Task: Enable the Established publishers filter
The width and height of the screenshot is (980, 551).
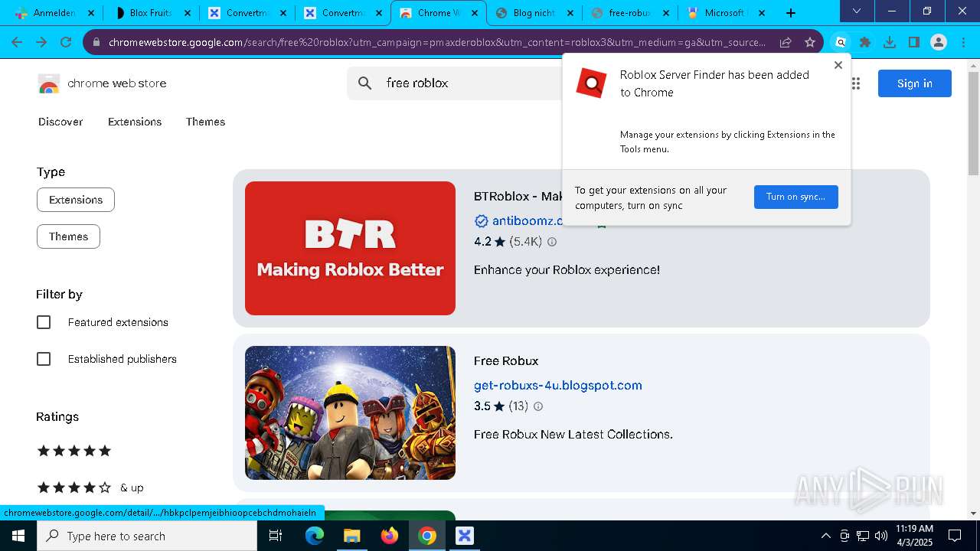Action: [44, 359]
